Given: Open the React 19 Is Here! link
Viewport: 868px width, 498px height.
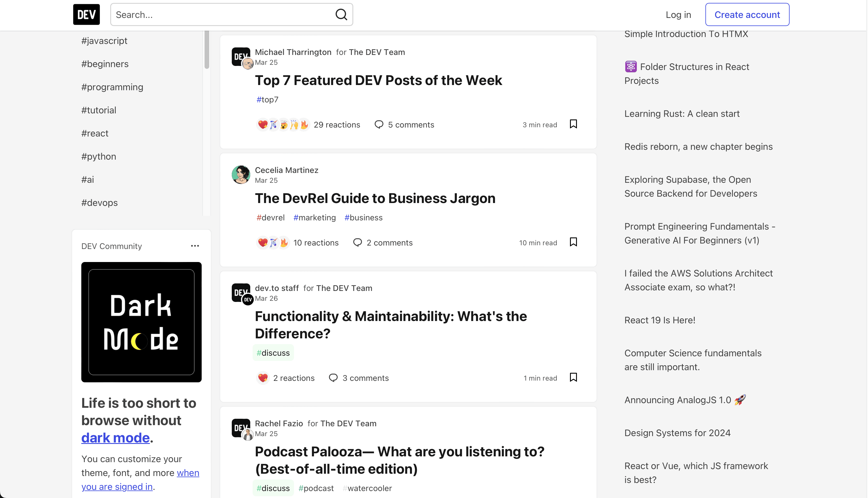Looking at the screenshot, I should click(x=660, y=320).
